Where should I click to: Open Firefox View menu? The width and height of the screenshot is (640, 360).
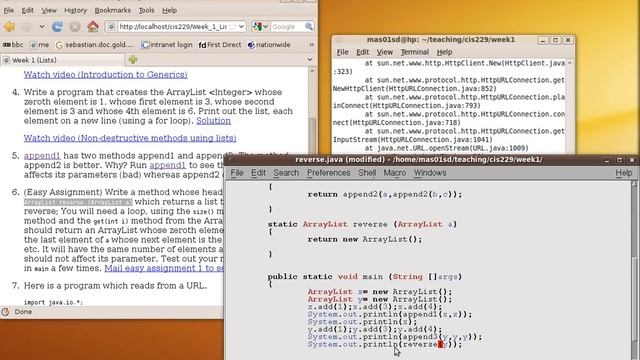tap(49, 10)
